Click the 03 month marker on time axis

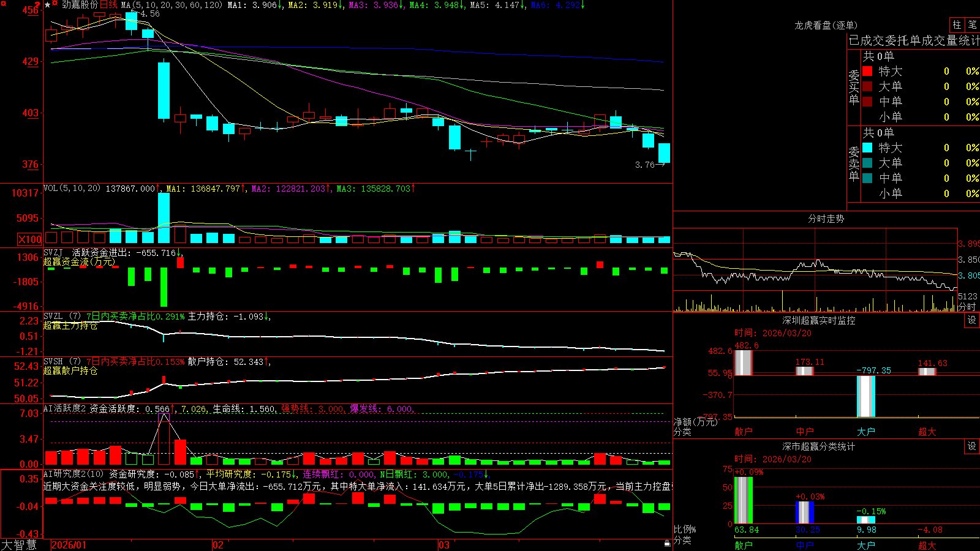pyautogui.click(x=444, y=545)
